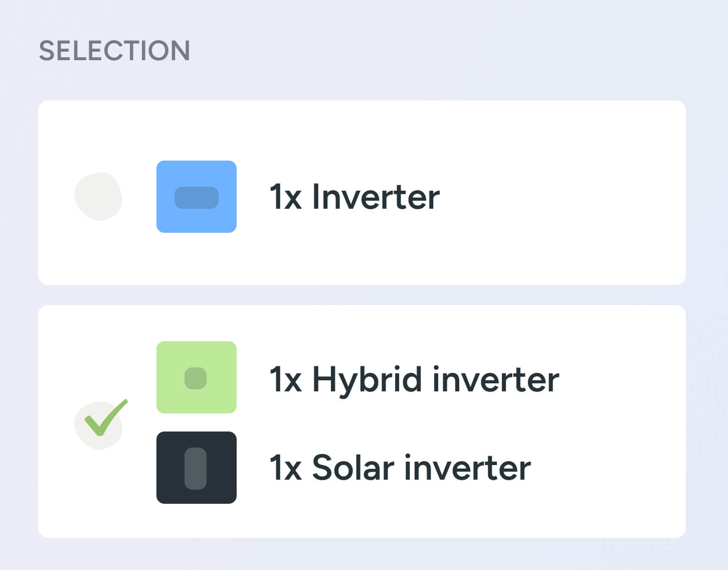Click the blue rectangle inside the Inverter icon

[x=197, y=197]
